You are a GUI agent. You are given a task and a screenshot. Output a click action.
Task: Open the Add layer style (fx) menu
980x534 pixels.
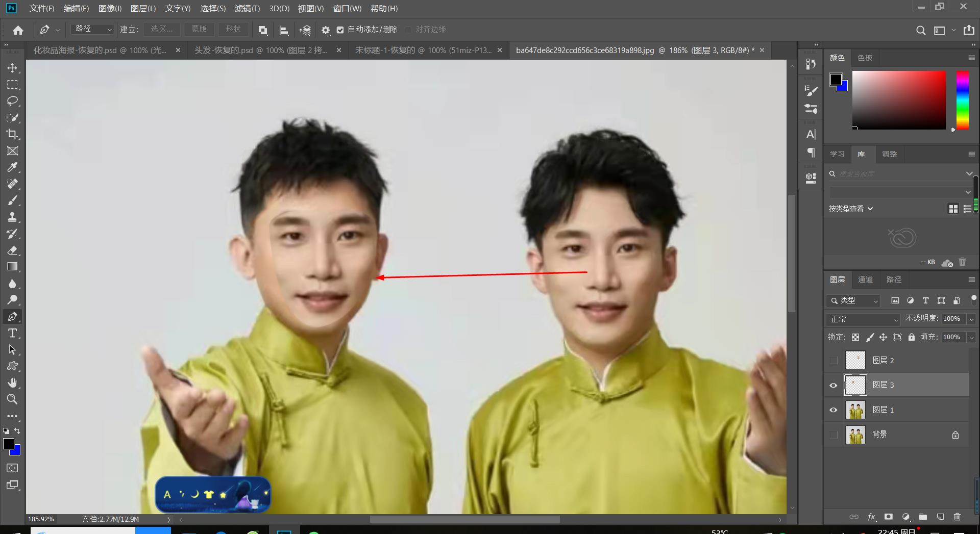(x=872, y=517)
